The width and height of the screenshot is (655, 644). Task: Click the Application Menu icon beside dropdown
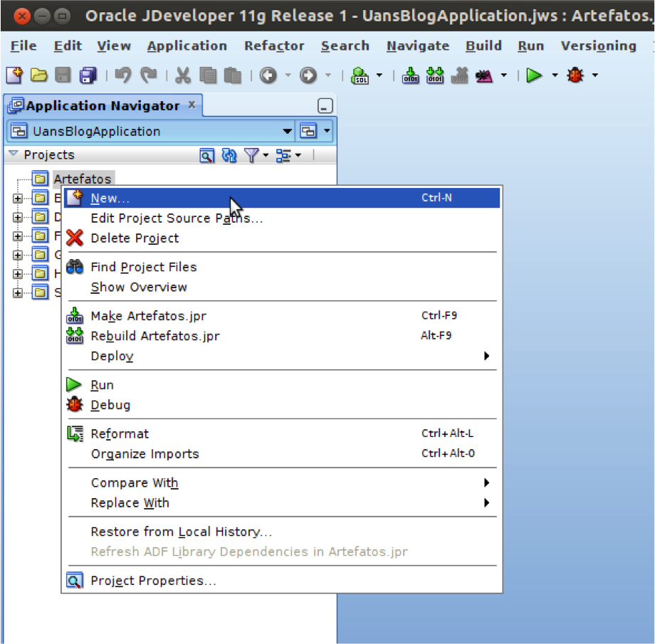tap(308, 131)
